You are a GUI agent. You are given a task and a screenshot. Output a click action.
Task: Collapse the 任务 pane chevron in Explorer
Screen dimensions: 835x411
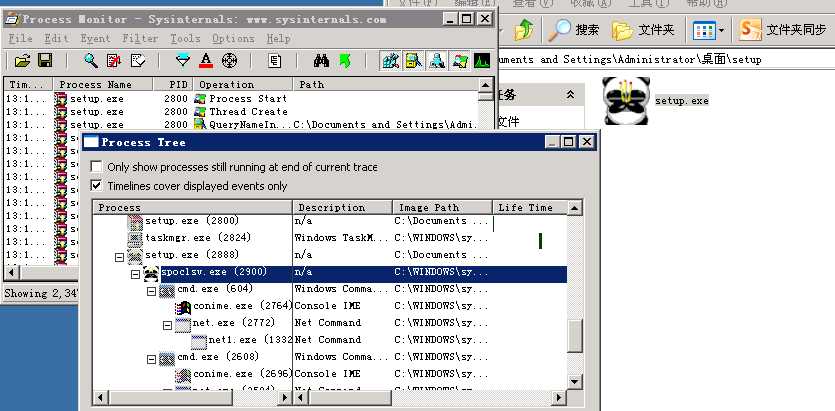(570, 95)
